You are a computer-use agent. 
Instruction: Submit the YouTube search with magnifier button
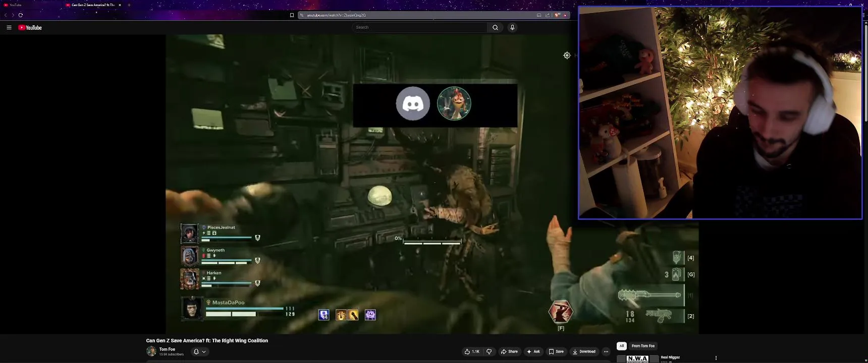coord(495,27)
